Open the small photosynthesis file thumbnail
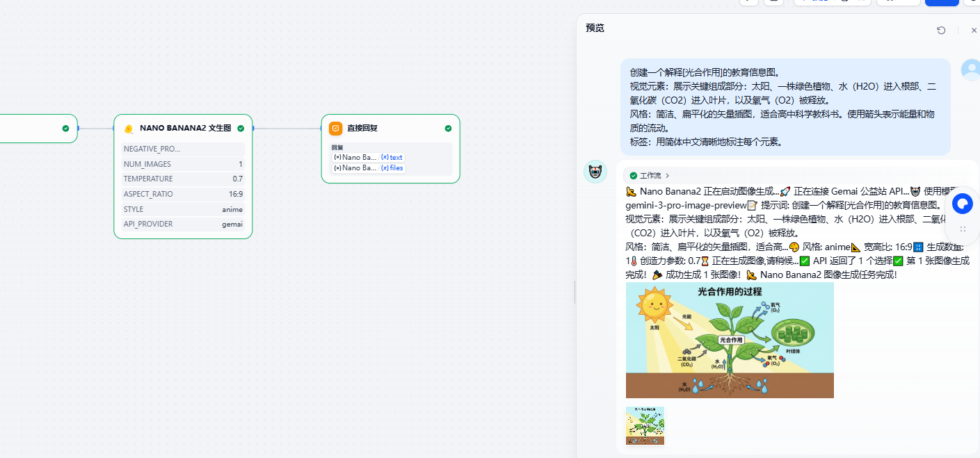Screen dimensions: 980x458 645,425
